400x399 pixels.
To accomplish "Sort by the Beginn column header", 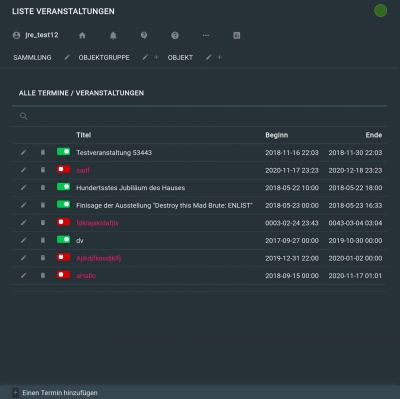I will click(277, 135).
